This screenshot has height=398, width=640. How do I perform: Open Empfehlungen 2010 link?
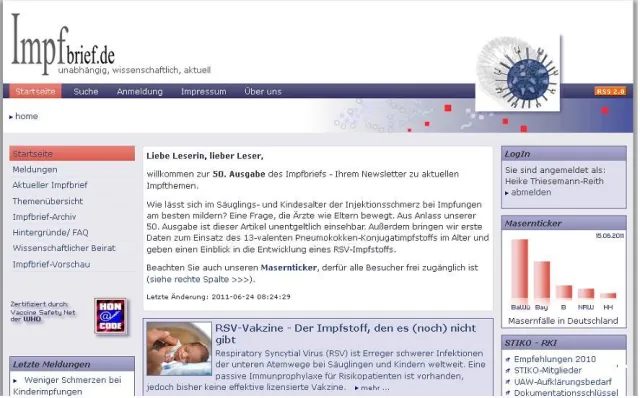[554, 359]
